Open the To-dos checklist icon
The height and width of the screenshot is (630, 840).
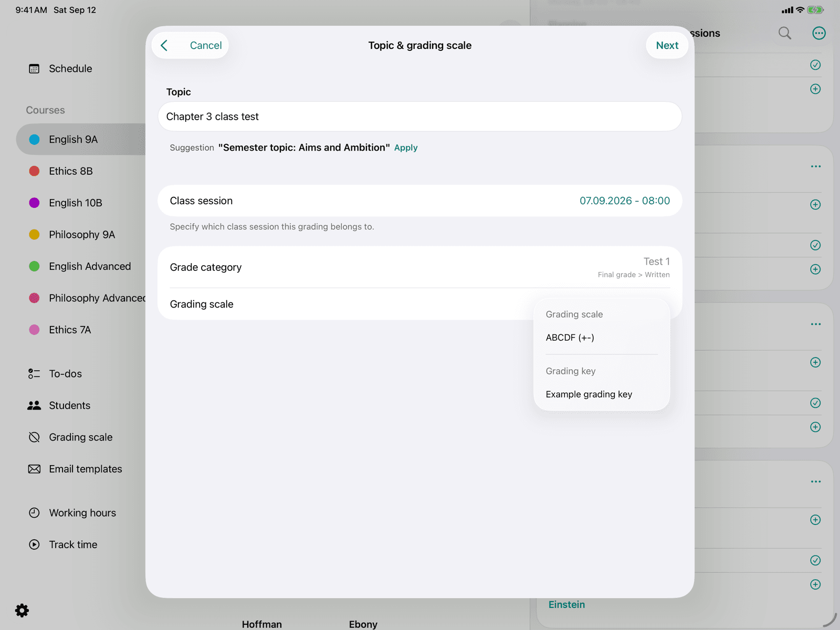click(x=34, y=374)
